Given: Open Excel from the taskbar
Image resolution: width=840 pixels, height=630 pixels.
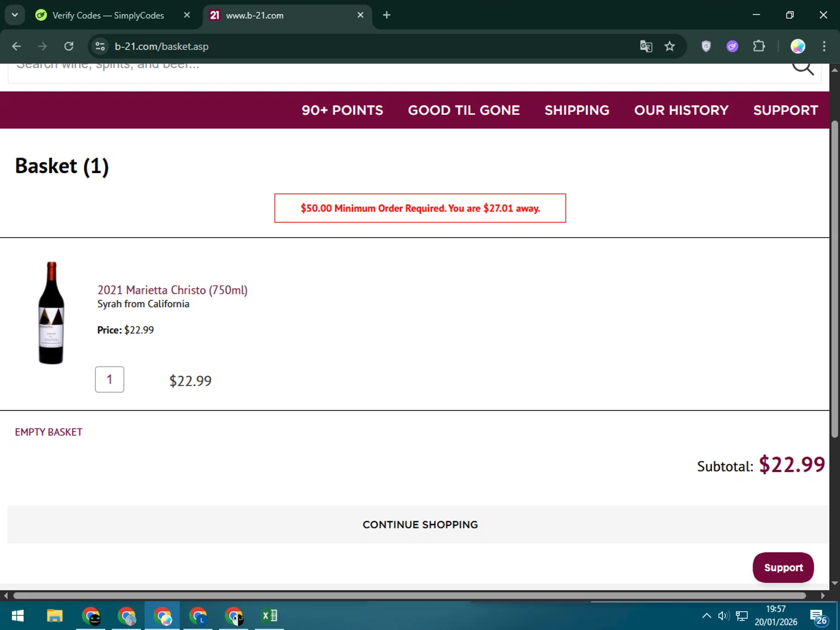Looking at the screenshot, I should [x=269, y=616].
